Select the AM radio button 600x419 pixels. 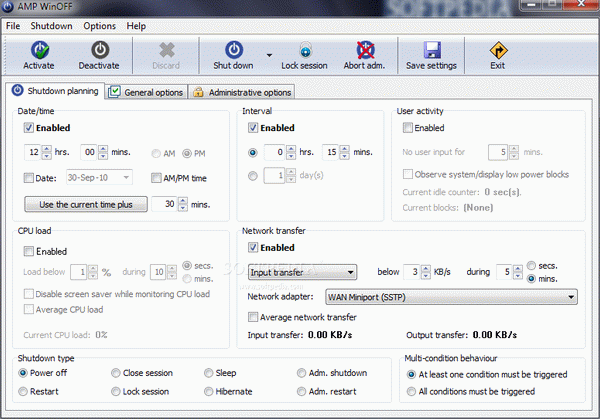pos(156,154)
